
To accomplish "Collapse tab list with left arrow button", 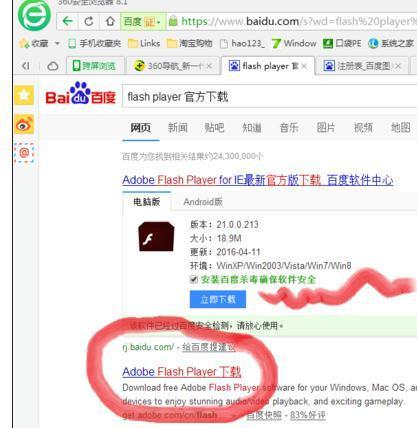I will tap(26, 66).
